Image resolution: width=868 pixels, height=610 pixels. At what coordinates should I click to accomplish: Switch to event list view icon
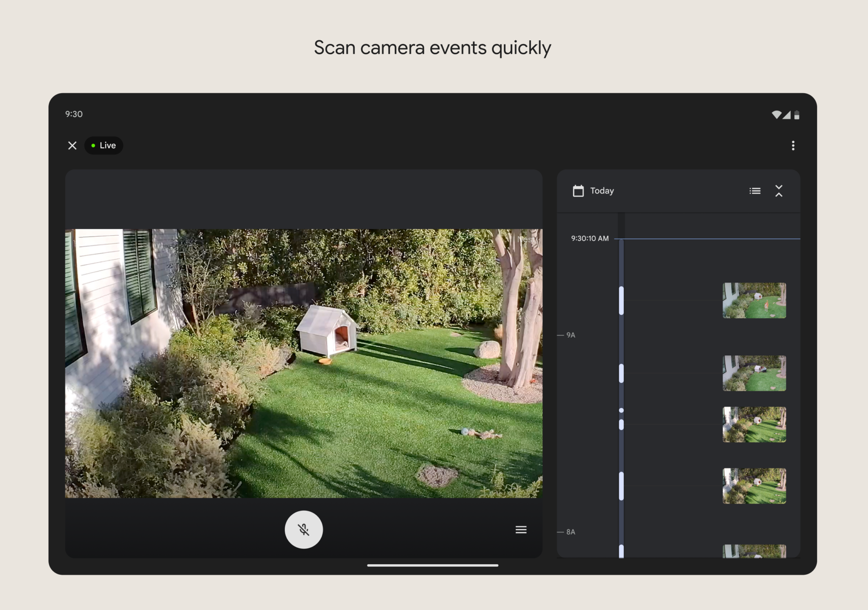click(x=755, y=191)
